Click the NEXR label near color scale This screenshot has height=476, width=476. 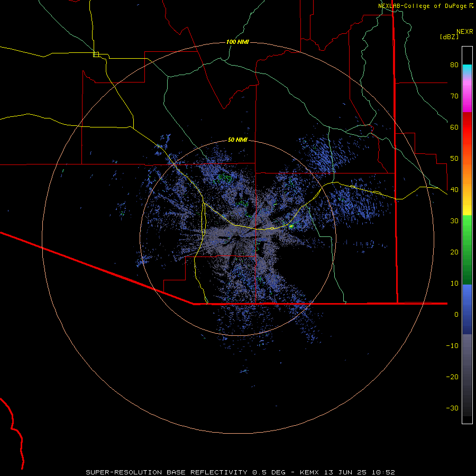point(465,32)
